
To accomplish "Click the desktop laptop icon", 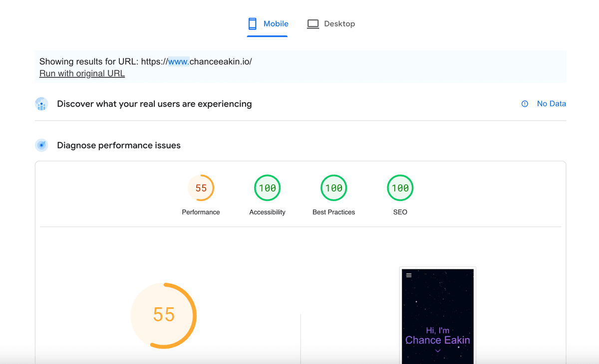I will tap(313, 24).
